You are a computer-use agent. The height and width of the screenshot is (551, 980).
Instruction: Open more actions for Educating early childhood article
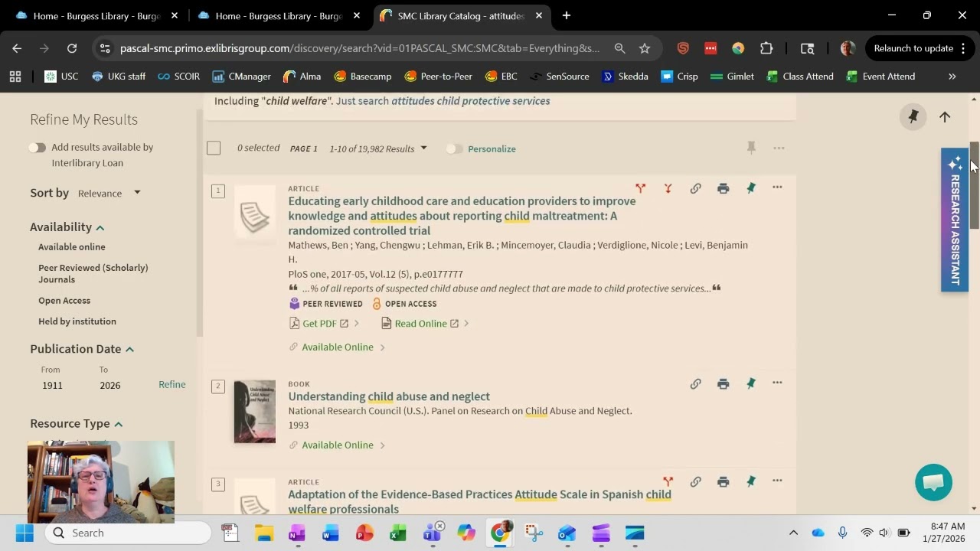coord(777,187)
